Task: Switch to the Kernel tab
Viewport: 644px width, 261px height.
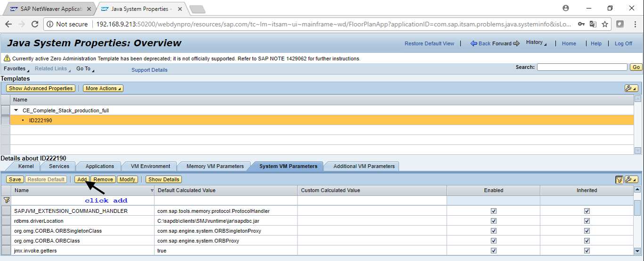Action: tap(26, 166)
